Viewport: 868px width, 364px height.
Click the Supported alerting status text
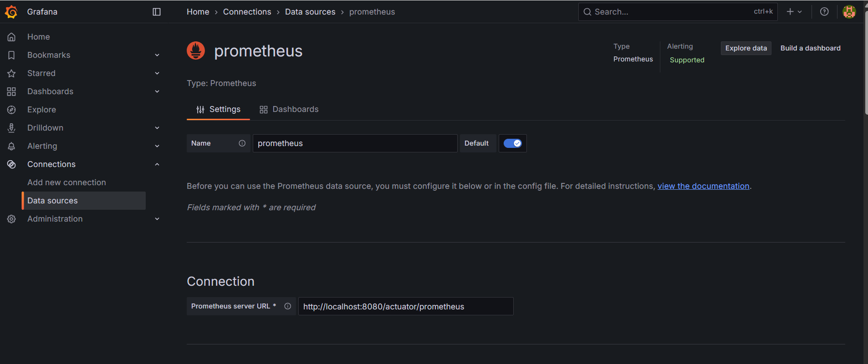click(x=687, y=60)
